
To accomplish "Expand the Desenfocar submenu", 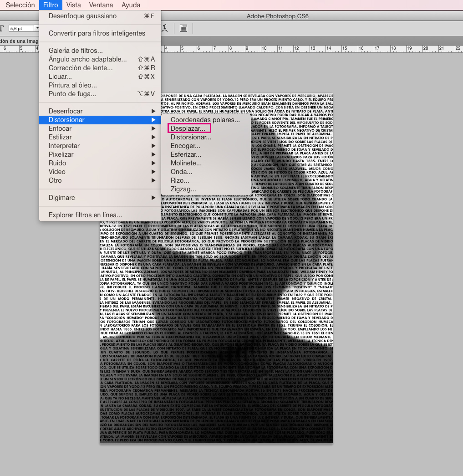I will click(100, 111).
